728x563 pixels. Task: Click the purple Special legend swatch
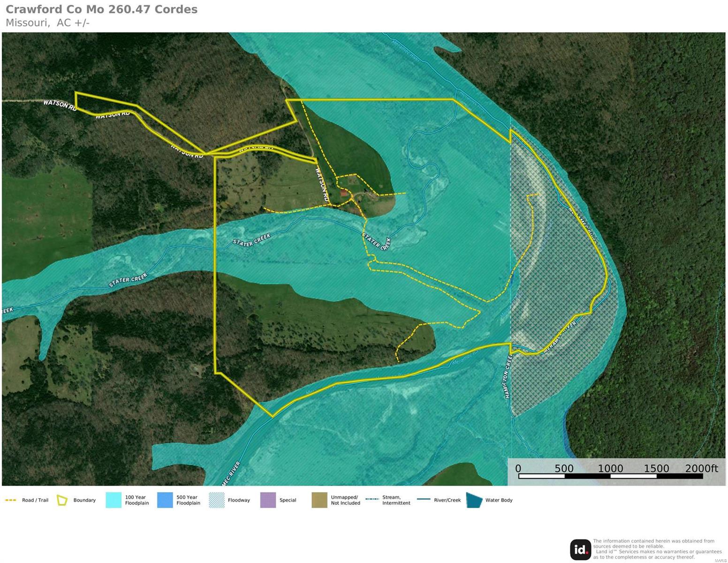tap(268, 500)
